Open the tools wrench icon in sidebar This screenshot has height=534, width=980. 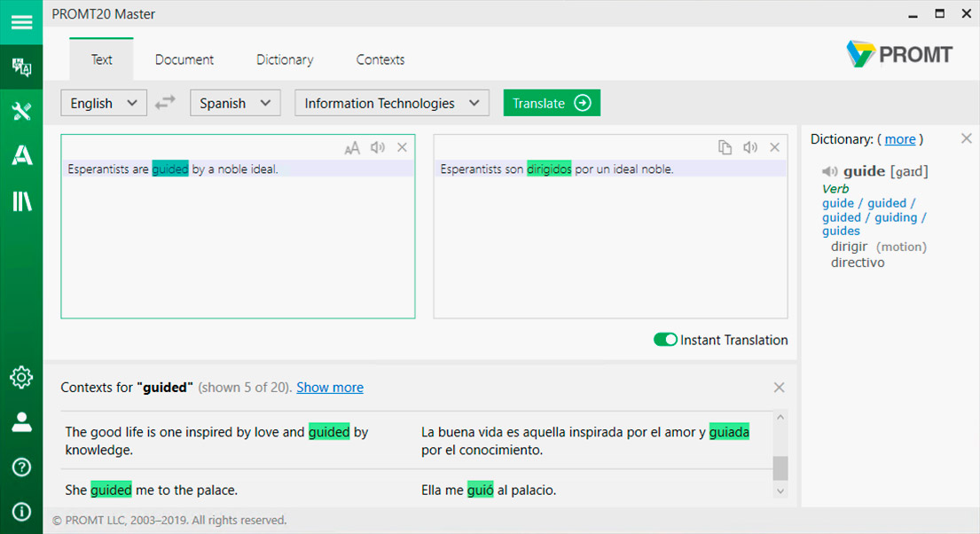(21, 111)
